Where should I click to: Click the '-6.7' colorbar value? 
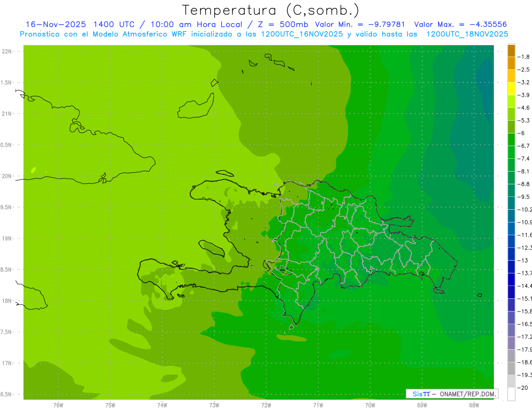524,146
